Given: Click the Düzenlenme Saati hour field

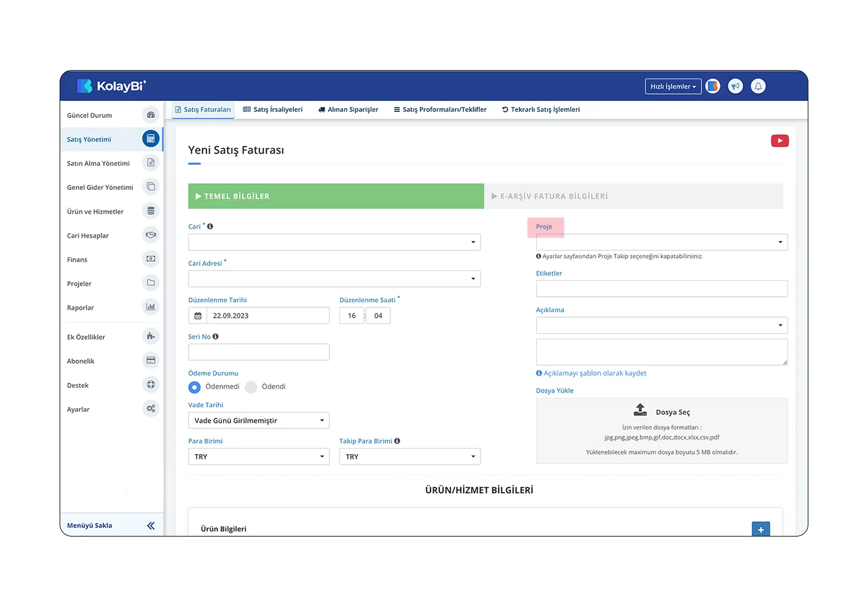Looking at the screenshot, I should point(352,316).
